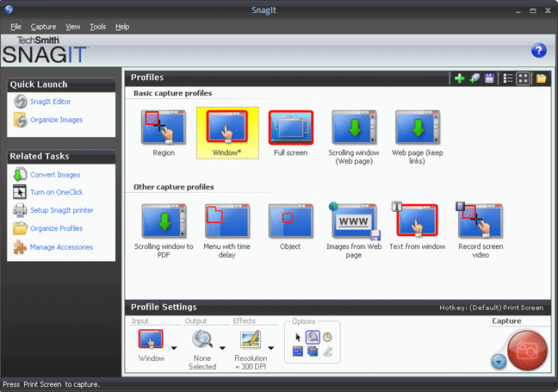Click the save profile floppy disk icon
The width and height of the screenshot is (558, 392).
click(489, 78)
